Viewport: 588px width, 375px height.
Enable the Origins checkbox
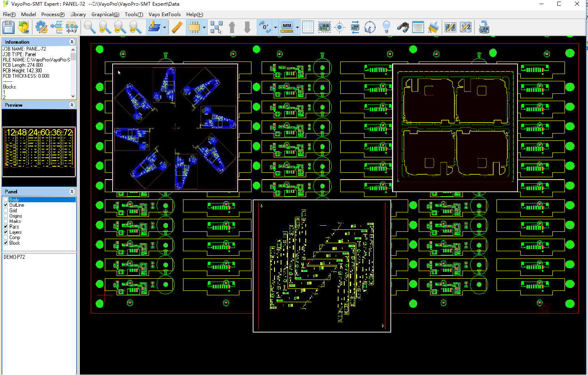tap(6, 216)
